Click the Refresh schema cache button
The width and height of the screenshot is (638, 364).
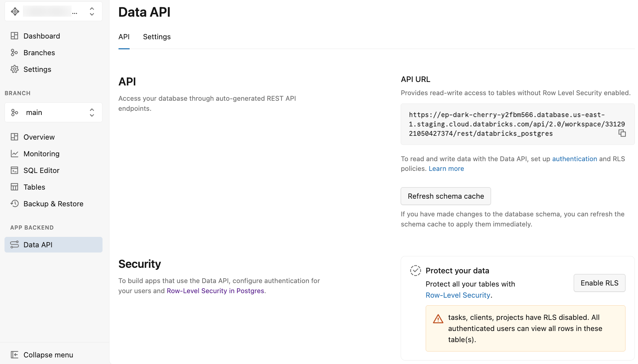click(x=446, y=196)
